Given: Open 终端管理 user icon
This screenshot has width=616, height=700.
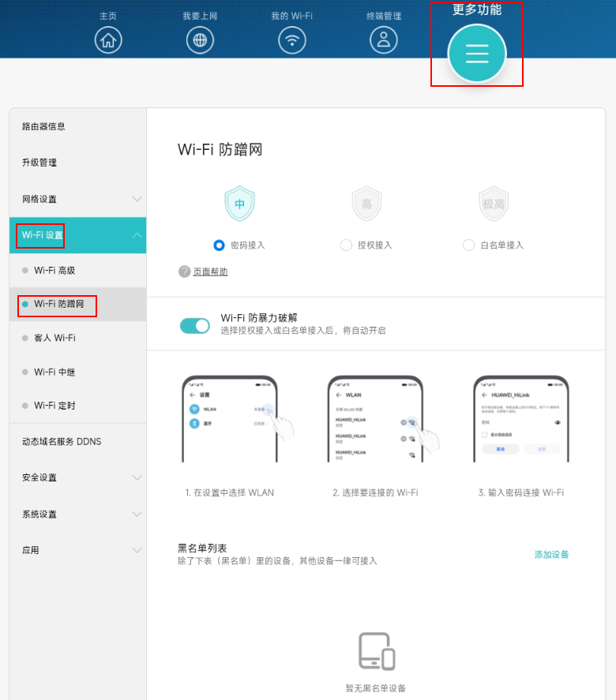Looking at the screenshot, I should [384, 40].
